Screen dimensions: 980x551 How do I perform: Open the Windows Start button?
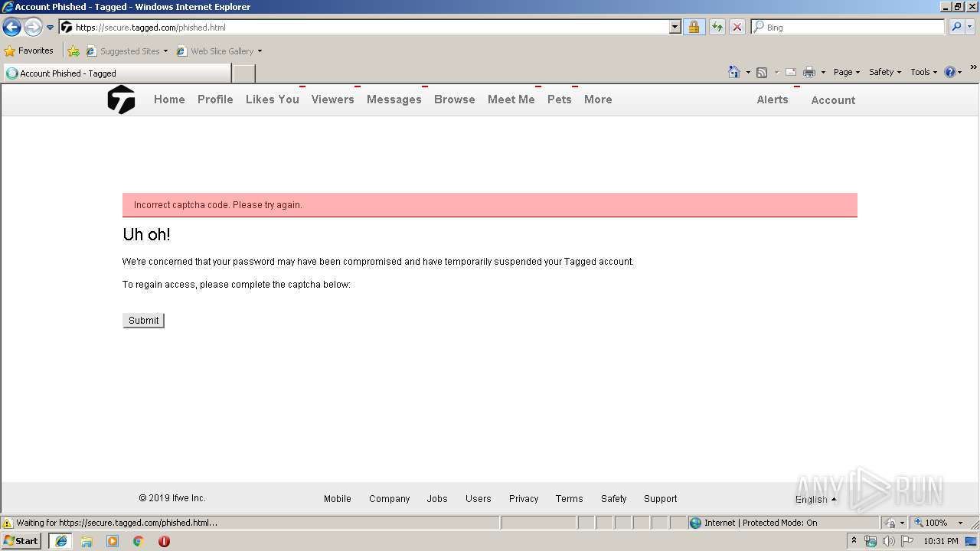21,541
